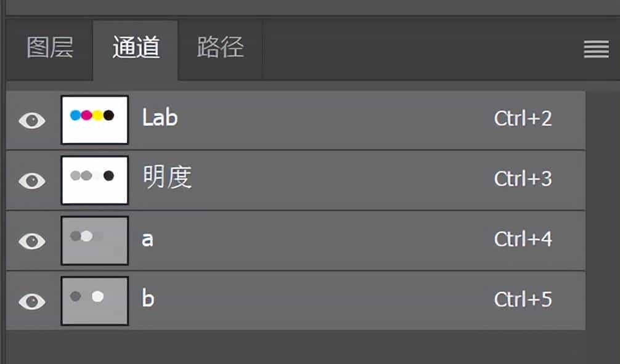Click the Ctrl+5 shortcut text
620x364 pixels.
pos(523,299)
